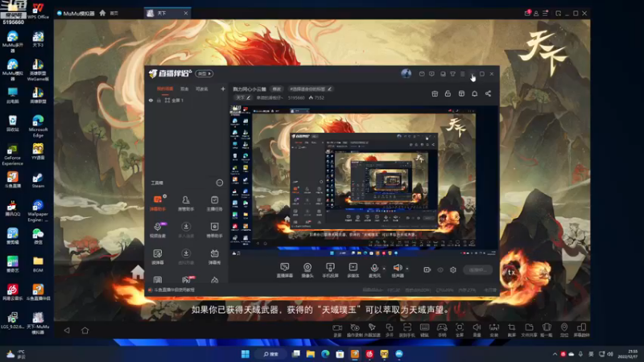Screen dimensions: 644x362
Task: Open streaming settings gear icon
Action: (x=453, y=269)
